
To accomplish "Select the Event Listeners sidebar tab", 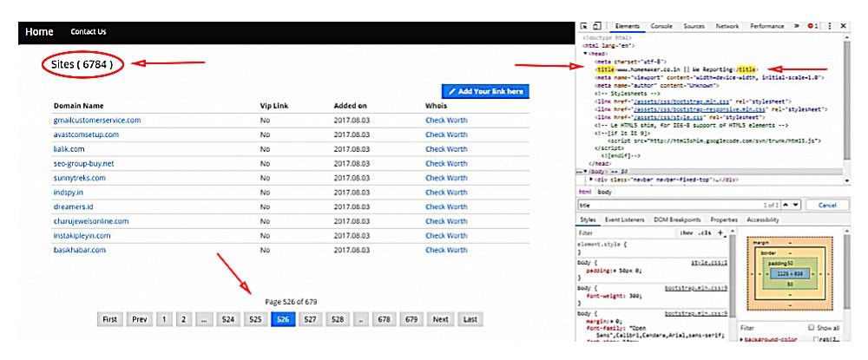I will point(624,219).
